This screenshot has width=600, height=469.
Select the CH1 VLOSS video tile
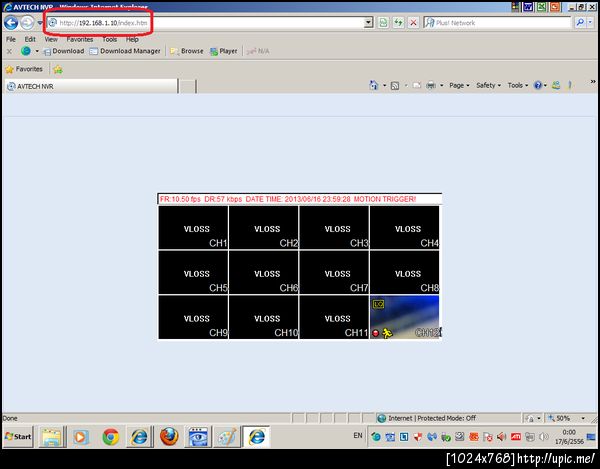click(193, 227)
